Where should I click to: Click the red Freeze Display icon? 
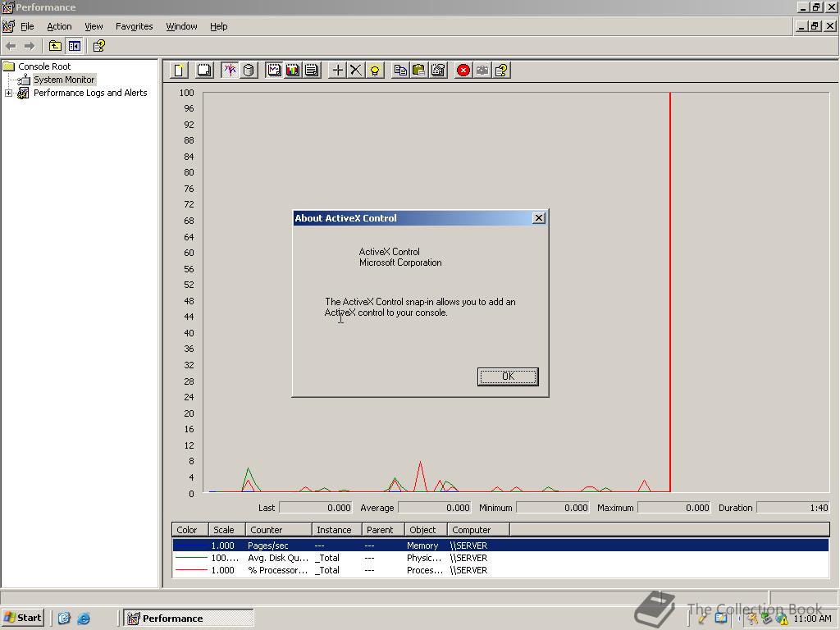pos(463,71)
